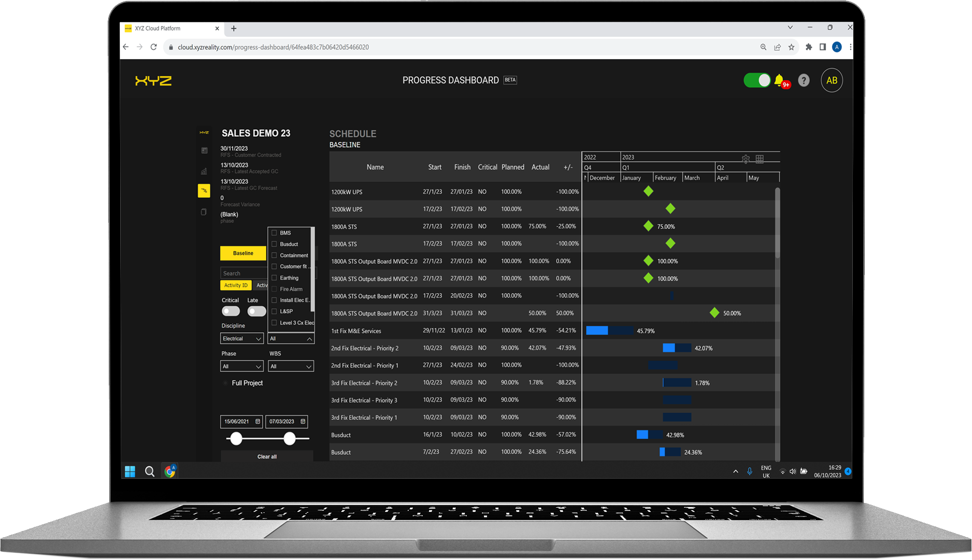
Task: Open the Electrical discipline dropdown
Action: pyautogui.click(x=241, y=338)
